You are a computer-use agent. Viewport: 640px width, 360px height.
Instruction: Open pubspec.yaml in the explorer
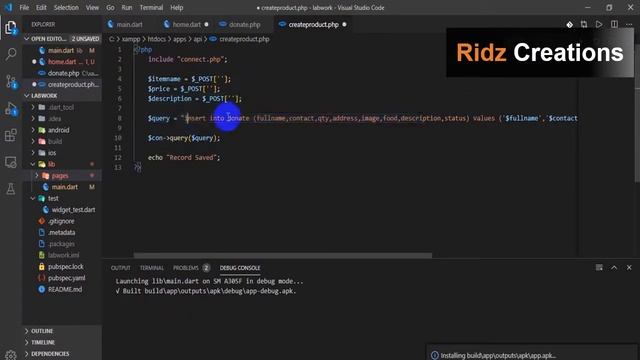click(x=62, y=278)
